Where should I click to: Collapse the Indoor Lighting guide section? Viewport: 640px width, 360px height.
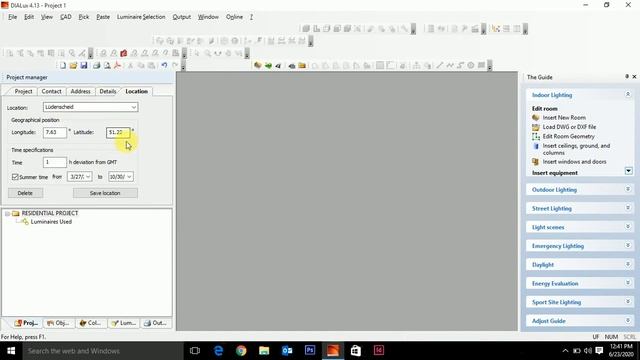(x=628, y=94)
